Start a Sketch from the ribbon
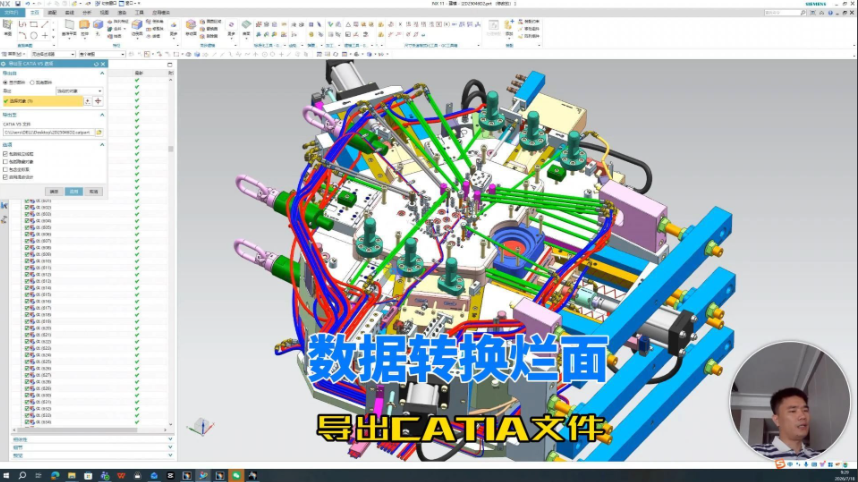Screen dimensions: 858x482 pos(8,27)
